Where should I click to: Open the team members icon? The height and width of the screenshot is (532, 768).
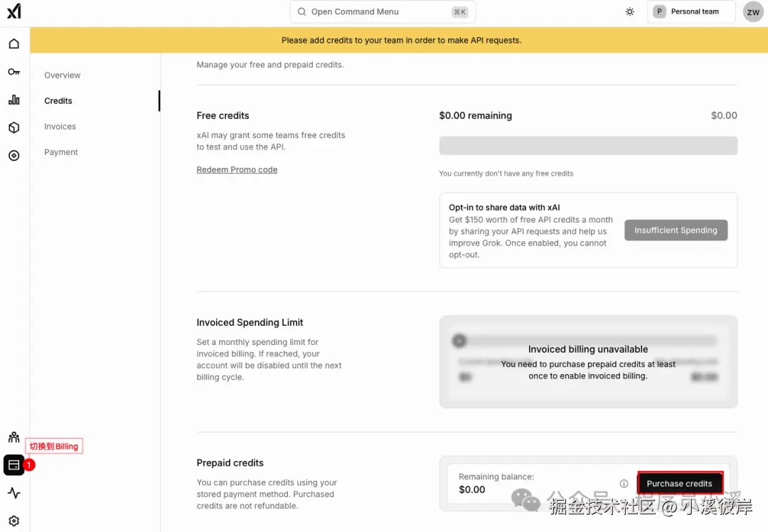14,437
